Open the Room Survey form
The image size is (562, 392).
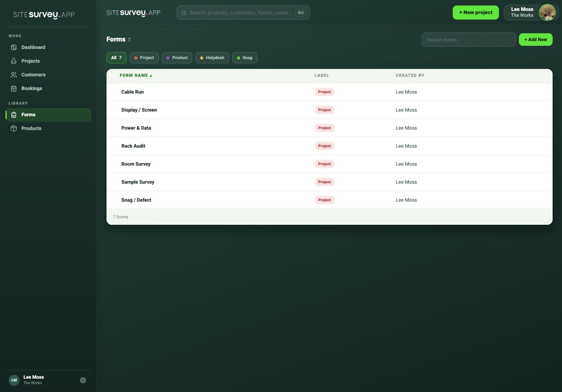136,164
